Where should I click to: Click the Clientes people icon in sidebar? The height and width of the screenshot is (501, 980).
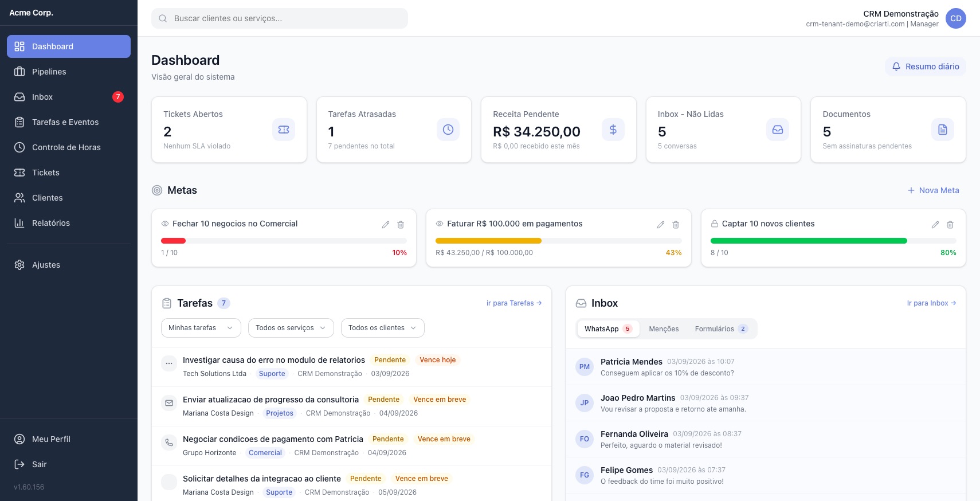point(19,198)
